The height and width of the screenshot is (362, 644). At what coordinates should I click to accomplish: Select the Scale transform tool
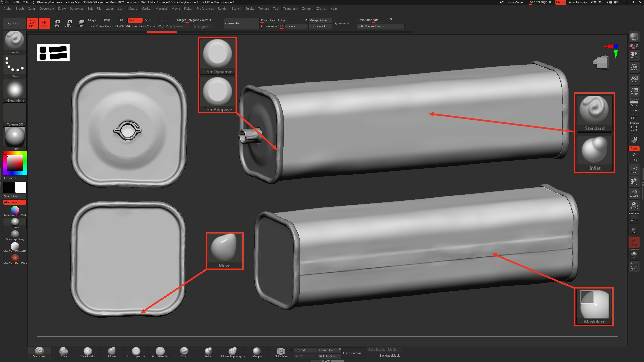68,23
